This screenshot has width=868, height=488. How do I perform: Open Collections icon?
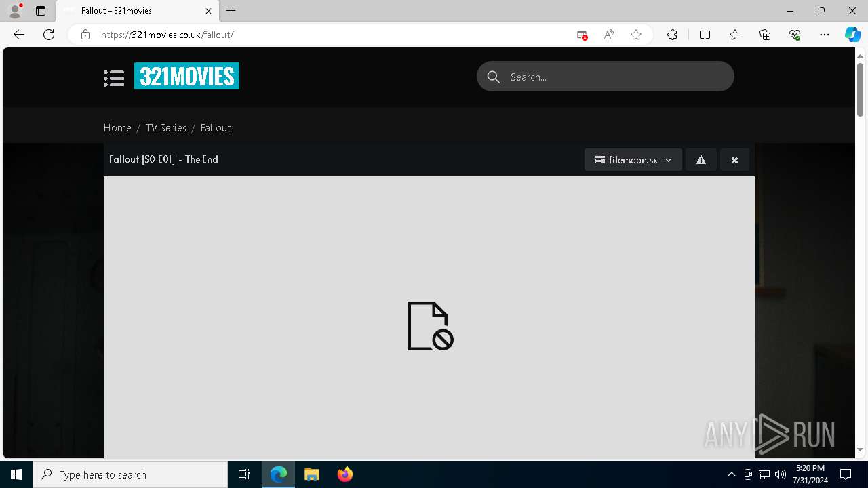pos(765,35)
